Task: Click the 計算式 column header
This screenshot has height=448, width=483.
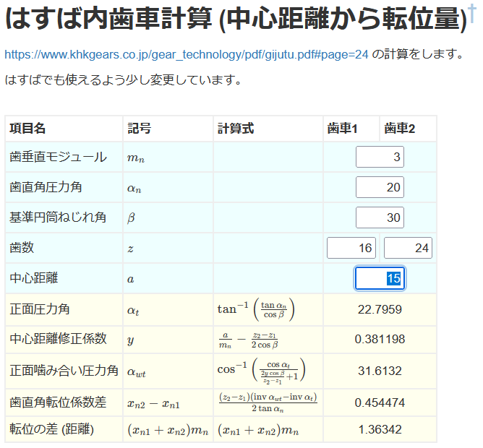Action: (236, 129)
